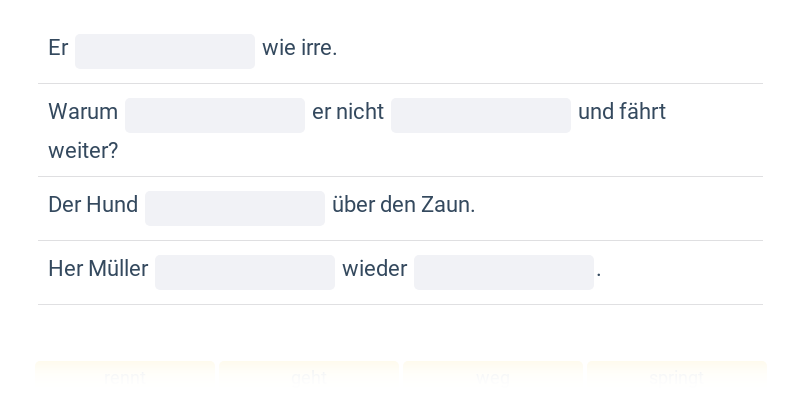800x400 pixels.
Task: Click the blank before 'und fährt'
Action: pos(481,115)
